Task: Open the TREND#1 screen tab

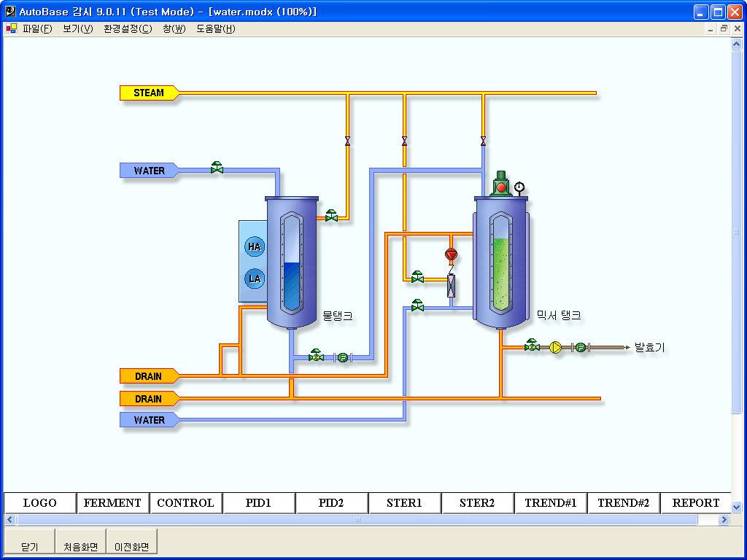Action: [550, 503]
